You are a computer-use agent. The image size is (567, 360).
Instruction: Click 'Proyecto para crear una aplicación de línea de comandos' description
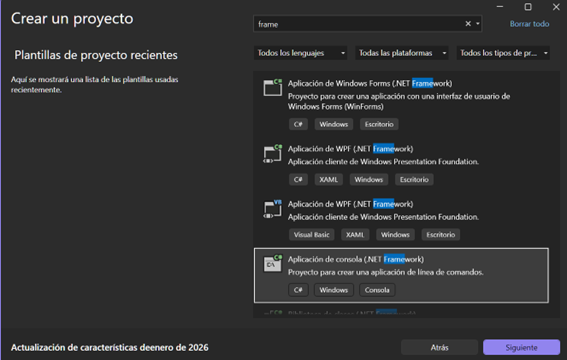(x=385, y=272)
